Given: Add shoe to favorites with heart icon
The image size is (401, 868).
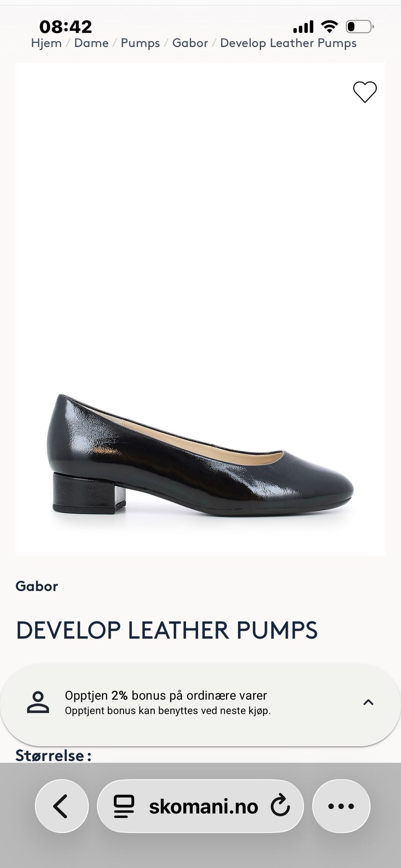Looking at the screenshot, I should 365,92.
